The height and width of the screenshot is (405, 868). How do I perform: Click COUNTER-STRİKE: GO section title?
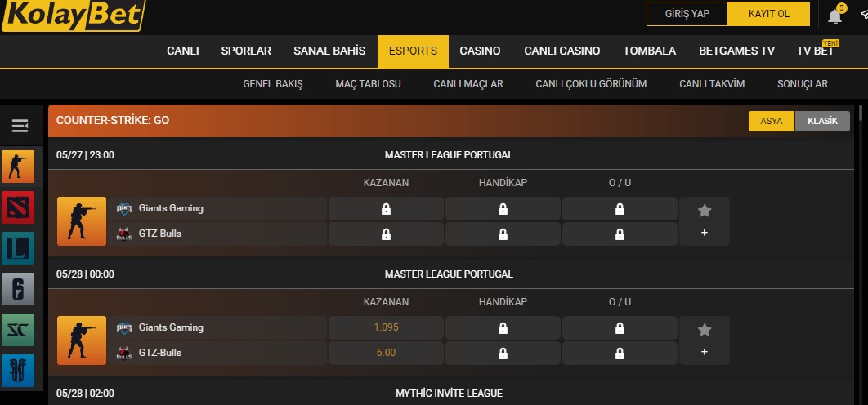click(x=112, y=120)
